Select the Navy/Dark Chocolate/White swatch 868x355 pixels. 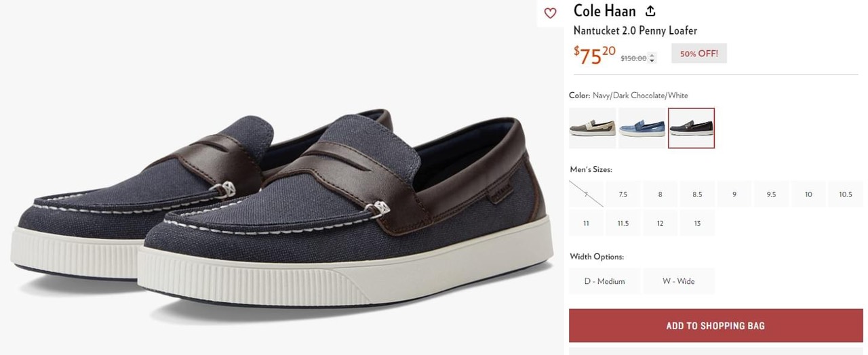[x=691, y=128]
